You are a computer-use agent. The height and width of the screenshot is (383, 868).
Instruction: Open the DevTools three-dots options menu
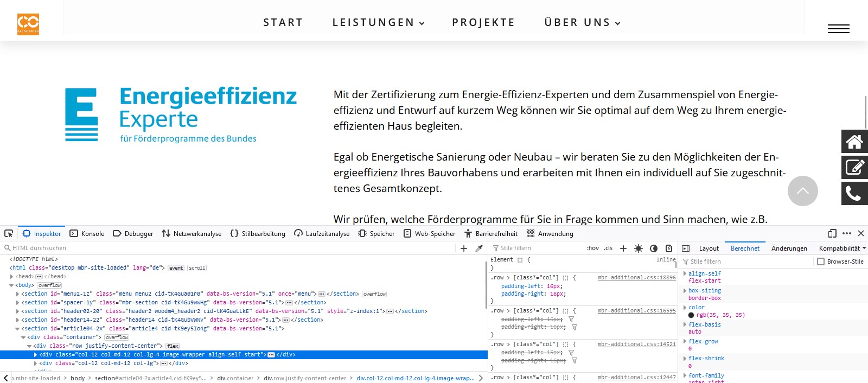point(847,233)
